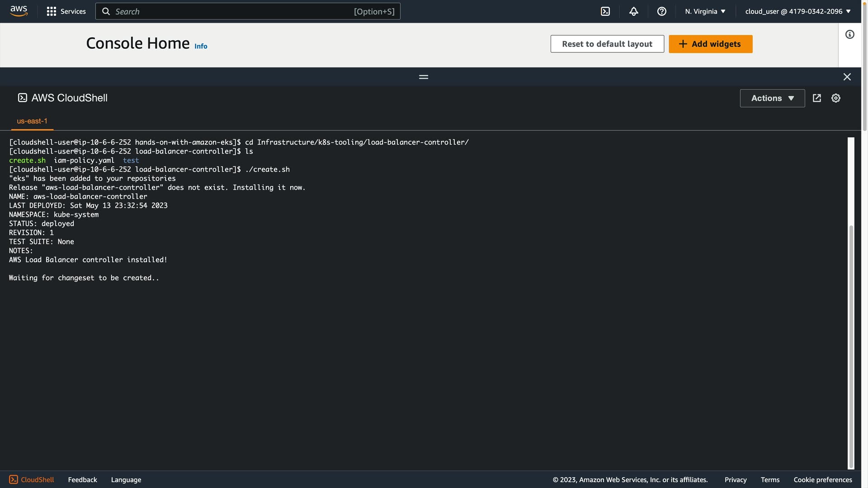The height and width of the screenshot is (488, 868).
Task: Click the CloudShell icon in top navigation
Action: (605, 11)
